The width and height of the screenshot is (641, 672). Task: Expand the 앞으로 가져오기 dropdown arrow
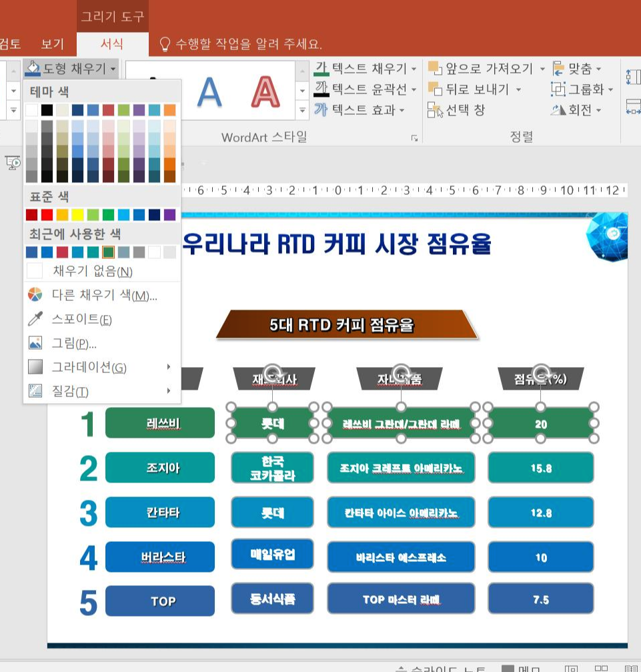tap(542, 69)
